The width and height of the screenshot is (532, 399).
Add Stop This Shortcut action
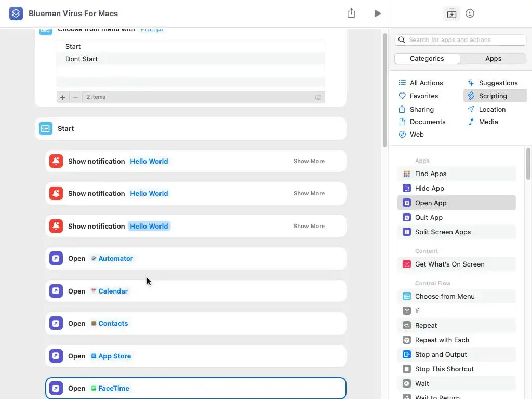point(456,369)
